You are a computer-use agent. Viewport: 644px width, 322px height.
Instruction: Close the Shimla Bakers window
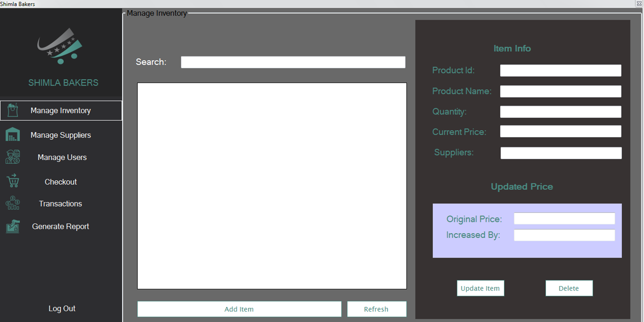point(639,4)
